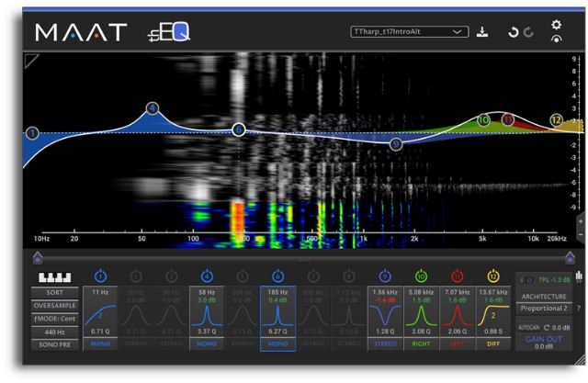Viewport: 588px width, 383px height.
Task: Enable the disabled band 2
Action: coord(136,276)
